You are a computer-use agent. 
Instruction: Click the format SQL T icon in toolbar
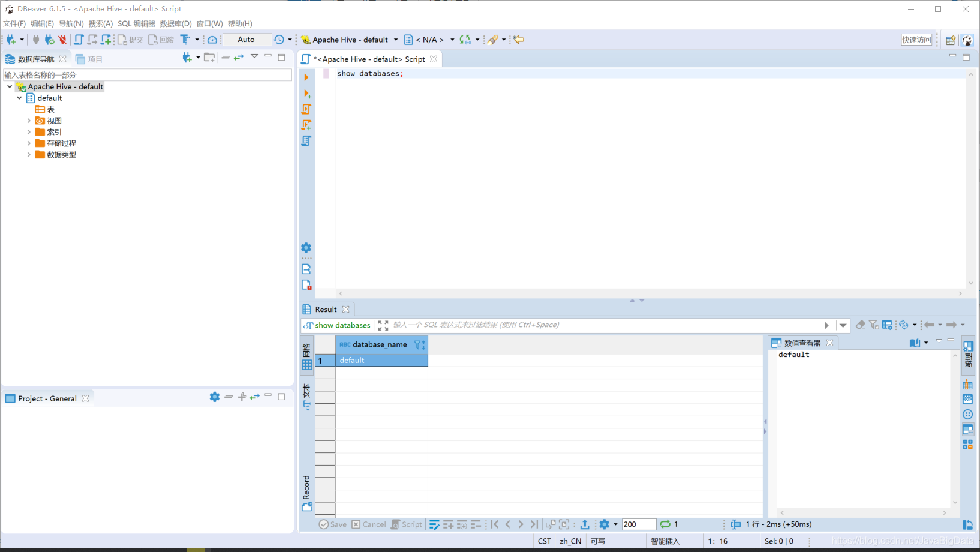click(x=185, y=40)
